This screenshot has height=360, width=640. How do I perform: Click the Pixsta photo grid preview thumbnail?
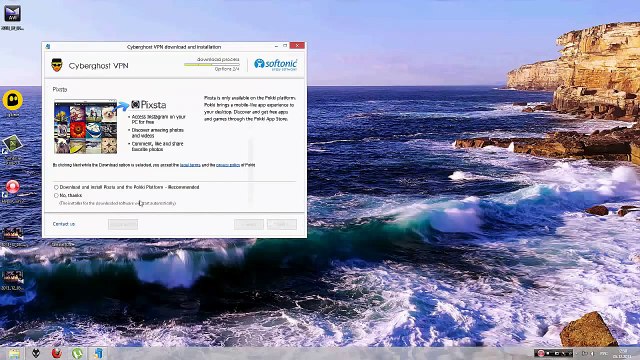point(86,127)
